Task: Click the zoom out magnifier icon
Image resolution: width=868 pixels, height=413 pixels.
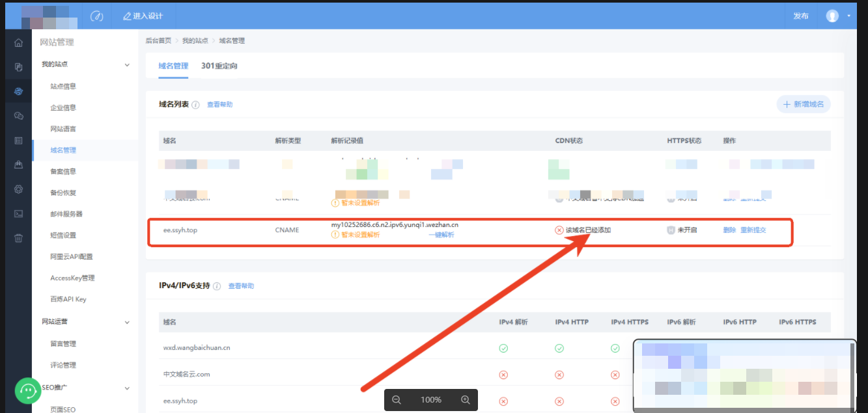Action: click(397, 400)
